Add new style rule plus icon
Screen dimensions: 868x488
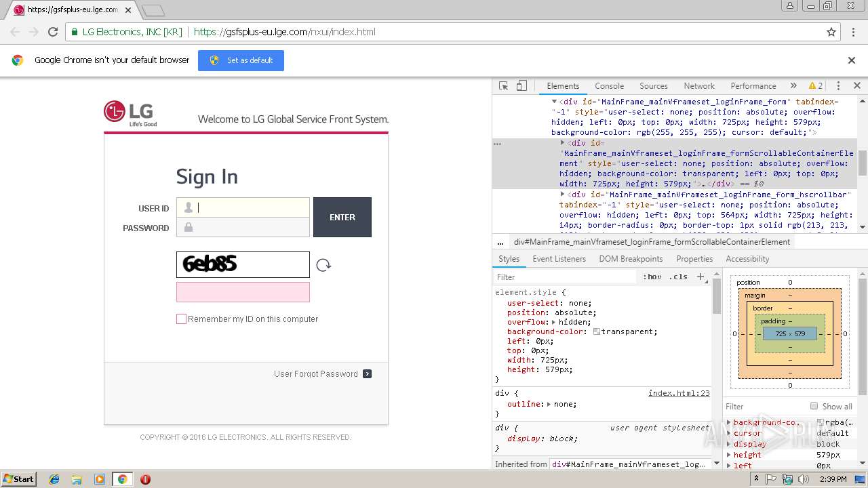[701, 277]
